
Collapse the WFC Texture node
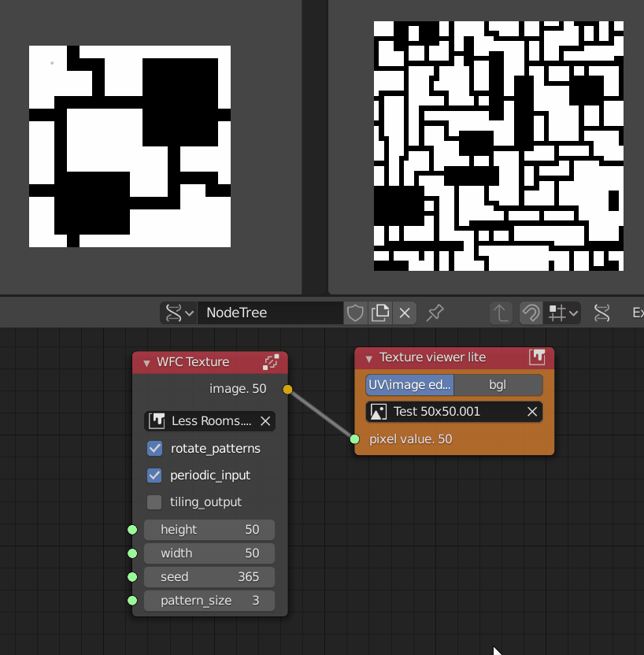[146, 362]
